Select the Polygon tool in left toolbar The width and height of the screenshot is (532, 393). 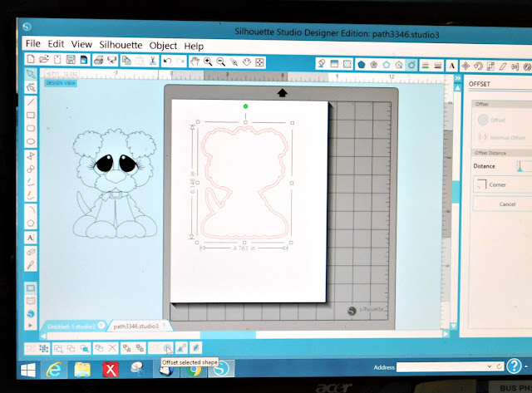pos(31,224)
